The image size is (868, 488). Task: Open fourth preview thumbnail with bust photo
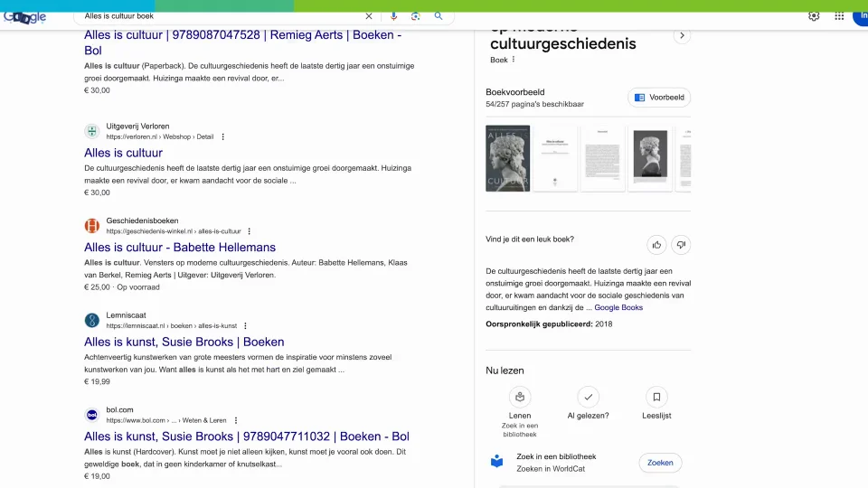click(650, 158)
